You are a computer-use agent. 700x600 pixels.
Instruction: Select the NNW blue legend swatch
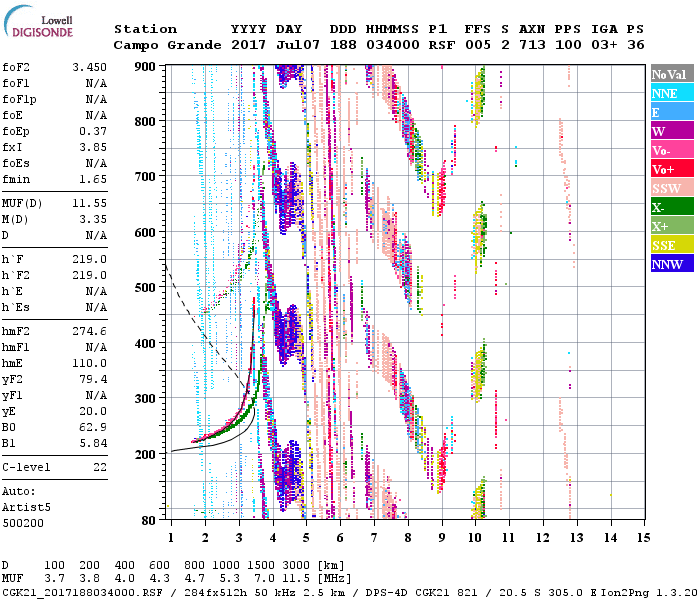(671, 264)
